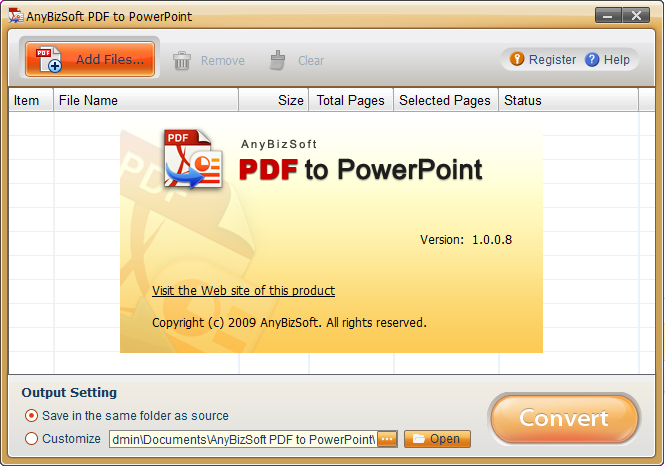Close the AnyBizSoft window
665x467 pixels.
(x=636, y=16)
